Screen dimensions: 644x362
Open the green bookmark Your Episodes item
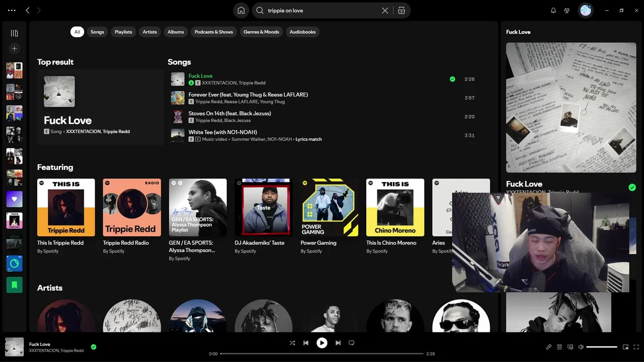click(14, 285)
